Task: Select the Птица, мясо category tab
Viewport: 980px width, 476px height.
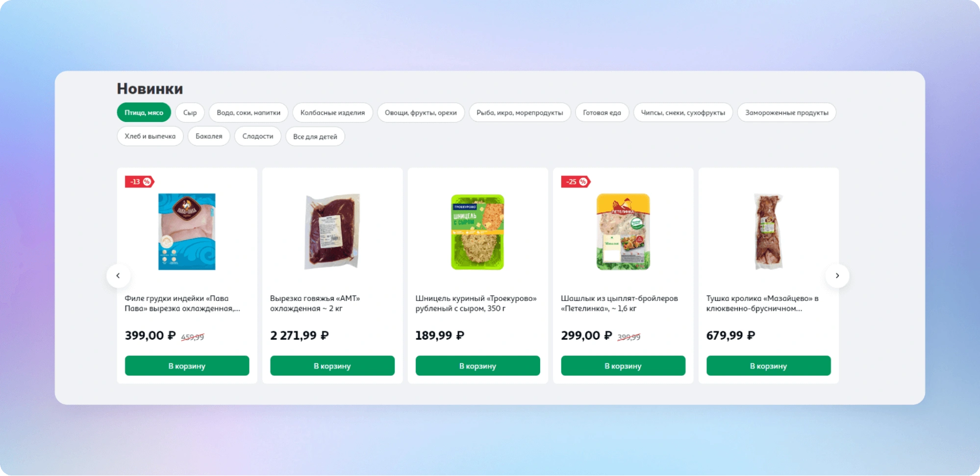Action: point(144,112)
